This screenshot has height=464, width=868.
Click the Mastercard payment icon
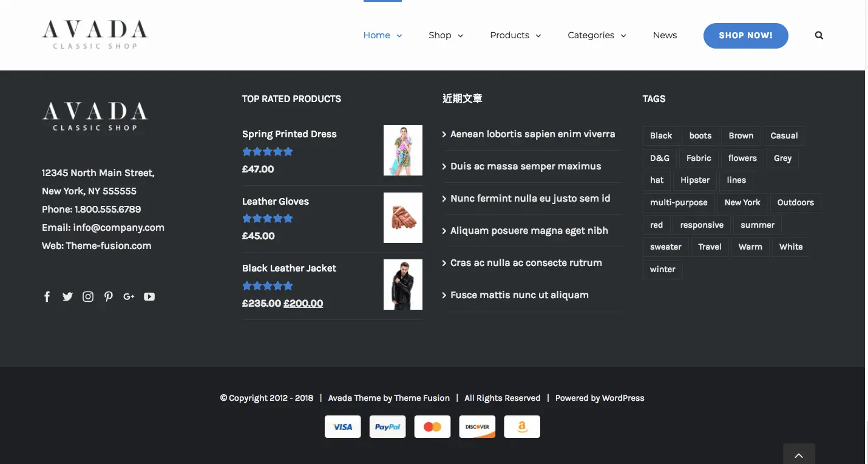(x=432, y=426)
